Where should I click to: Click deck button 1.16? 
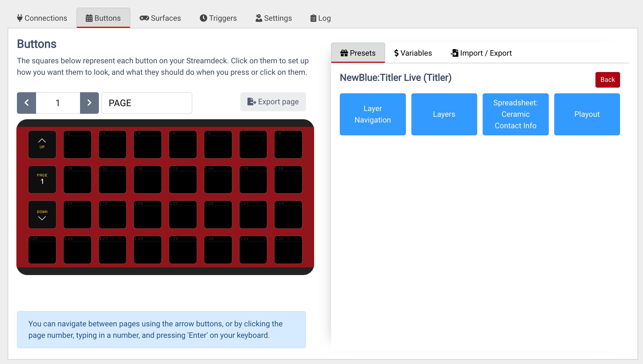point(288,180)
